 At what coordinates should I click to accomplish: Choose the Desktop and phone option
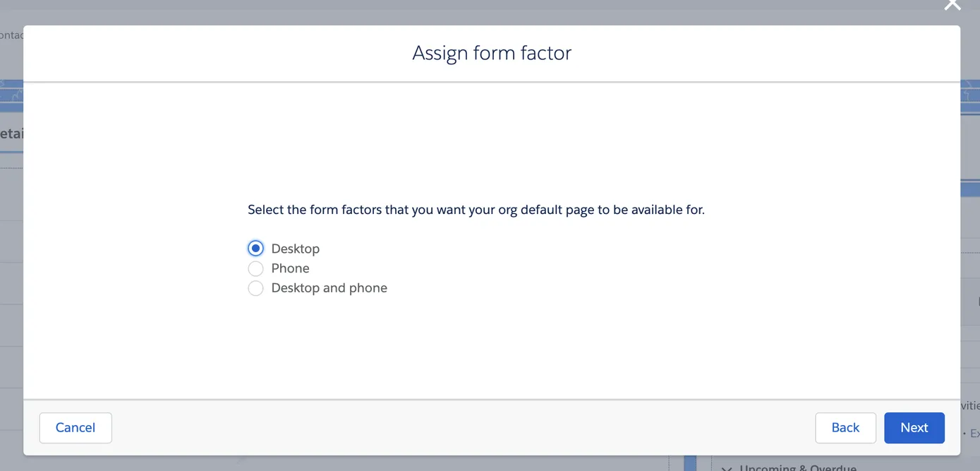(255, 288)
